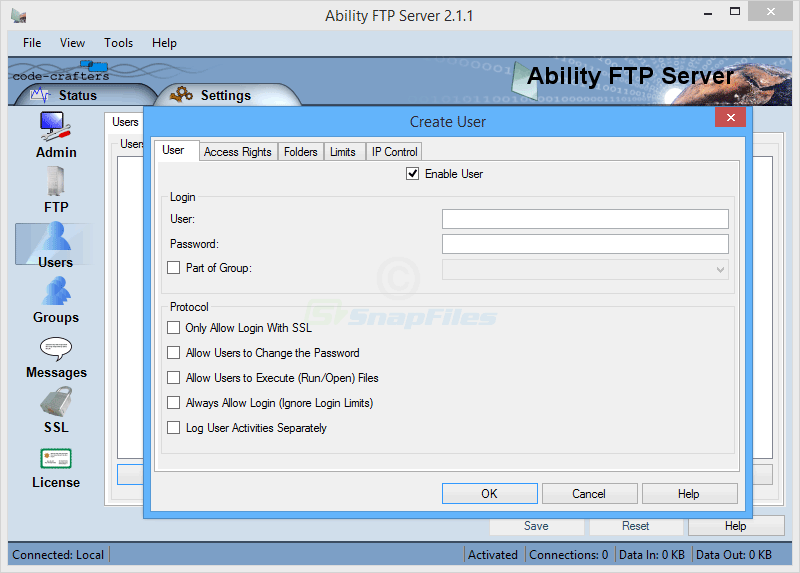Switch to the Settings main tab
800x573 pixels.
[225, 95]
